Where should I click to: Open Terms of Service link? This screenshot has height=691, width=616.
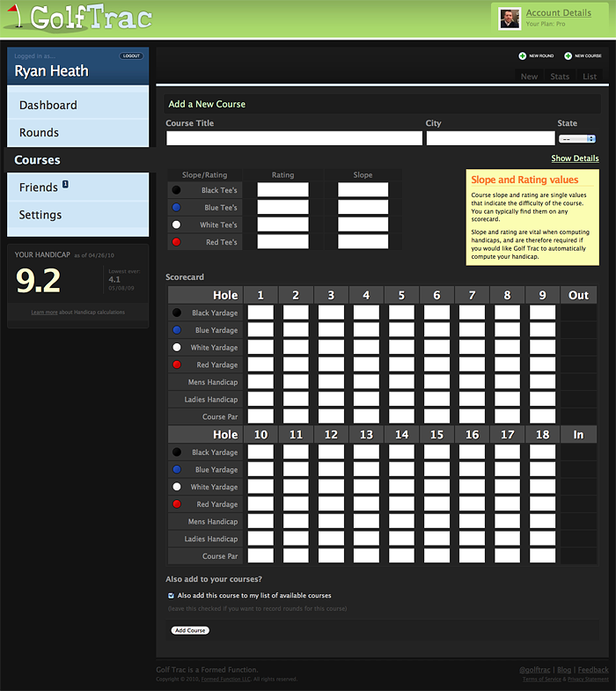click(x=542, y=679)
